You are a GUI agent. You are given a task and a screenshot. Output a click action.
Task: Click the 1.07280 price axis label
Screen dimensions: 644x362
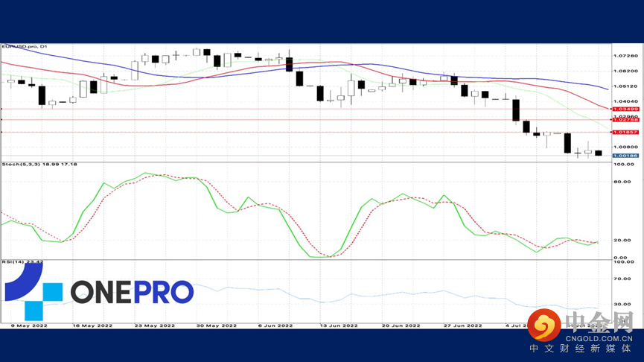coord(625,55)
